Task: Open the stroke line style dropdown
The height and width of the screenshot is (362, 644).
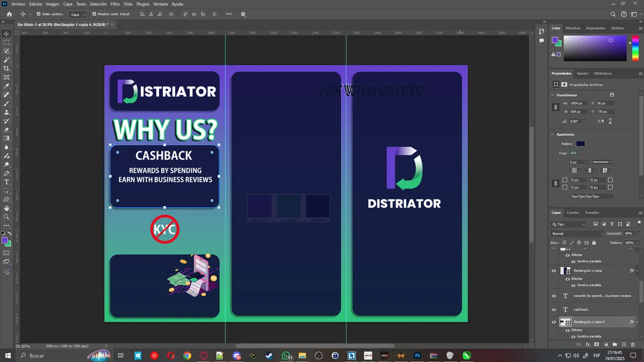Action: (x=602, y=162)
